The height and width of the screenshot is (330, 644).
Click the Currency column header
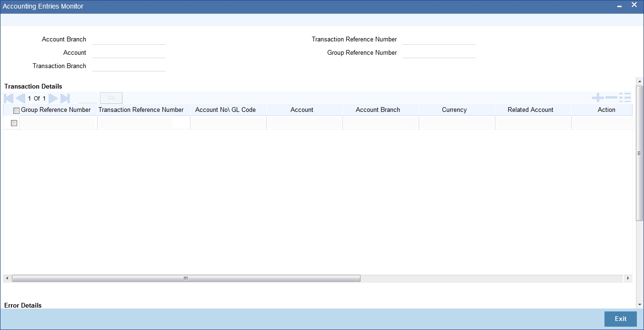454,110
